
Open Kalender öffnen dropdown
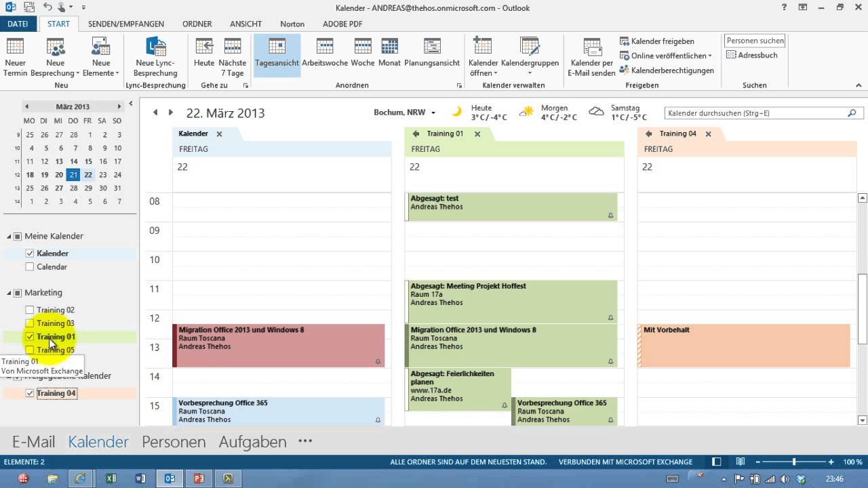click(x=483, y=58)
